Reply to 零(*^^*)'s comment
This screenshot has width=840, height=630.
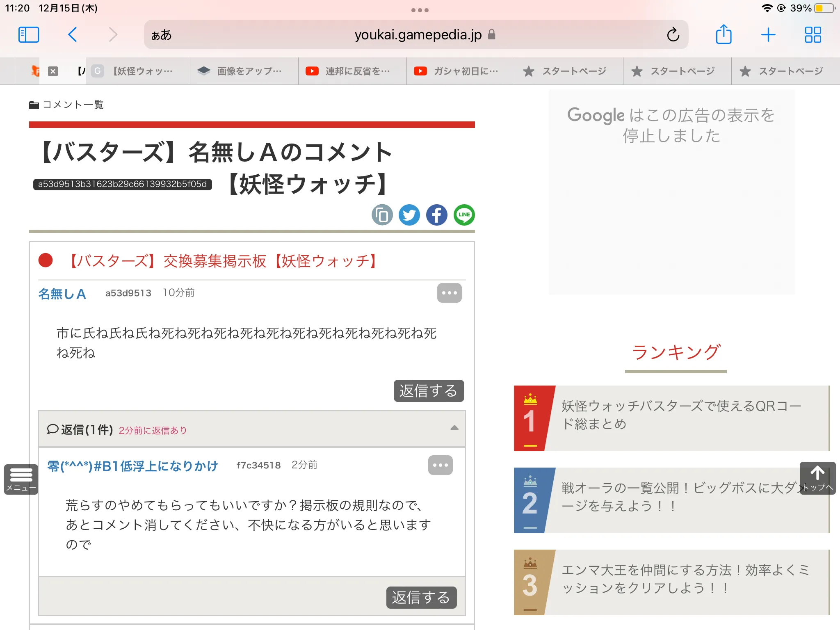tap(421, 598)
